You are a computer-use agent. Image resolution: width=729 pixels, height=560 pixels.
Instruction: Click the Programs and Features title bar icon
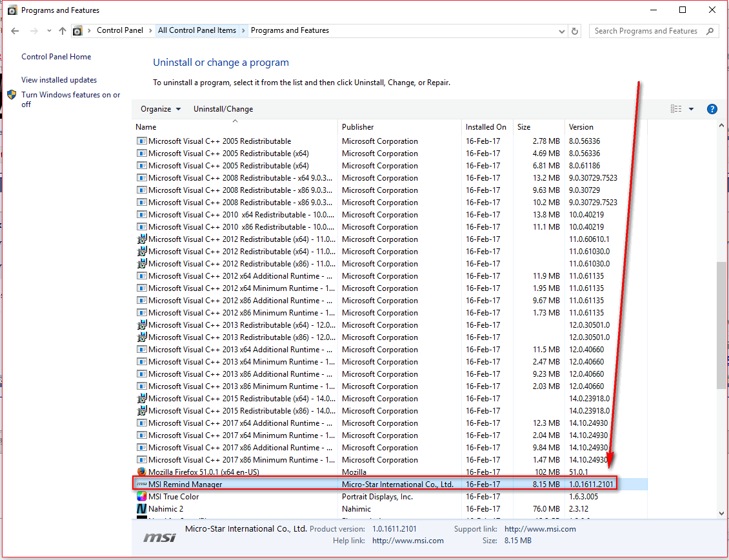12,10
